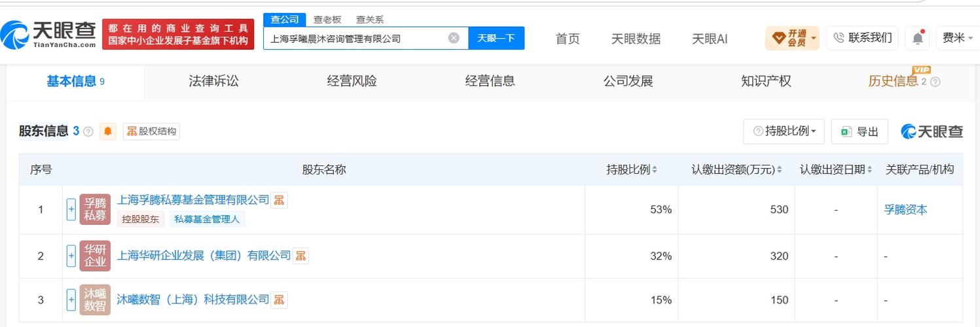Click the 导出 export button

(860, 131)
